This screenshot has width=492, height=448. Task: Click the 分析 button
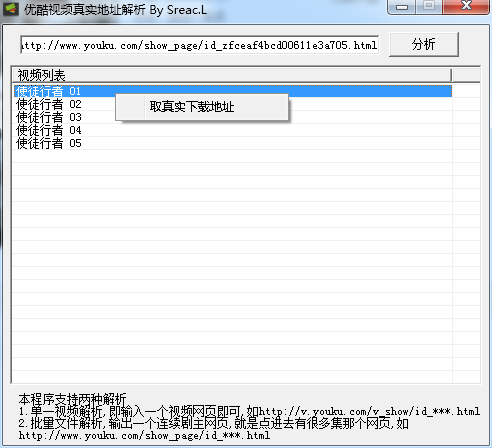[424, 44]
